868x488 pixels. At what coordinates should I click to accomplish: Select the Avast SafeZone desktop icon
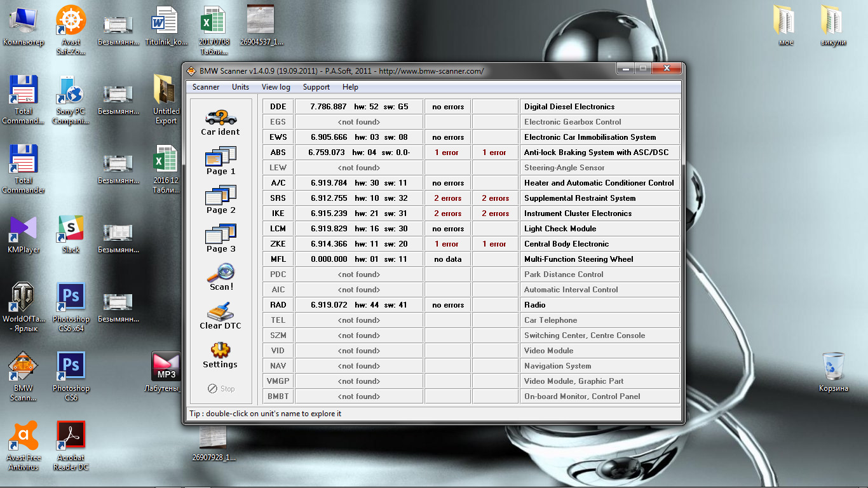(x=71, y=30)
